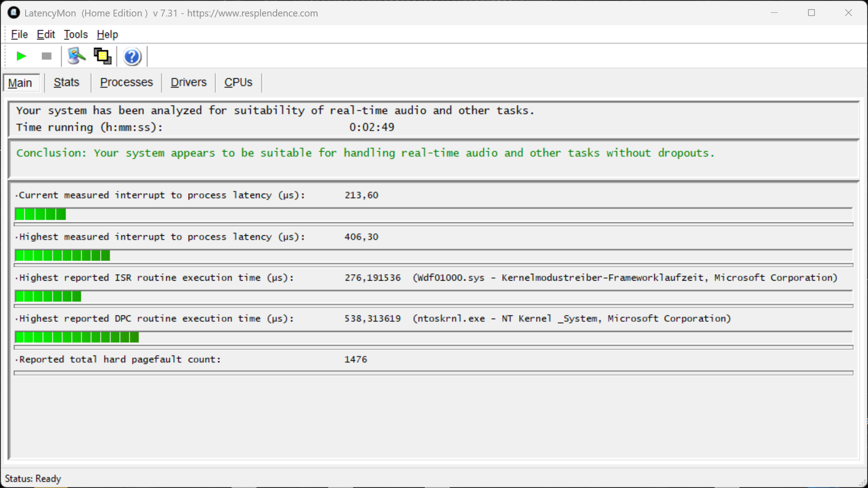Switch to the Drivers tab

[189, 82]
